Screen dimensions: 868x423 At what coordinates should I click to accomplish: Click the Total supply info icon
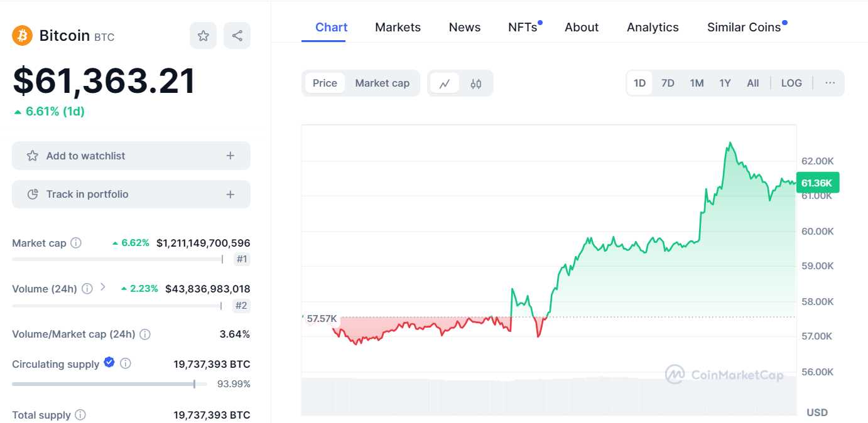pyautogui.click(x=80, y=415)
